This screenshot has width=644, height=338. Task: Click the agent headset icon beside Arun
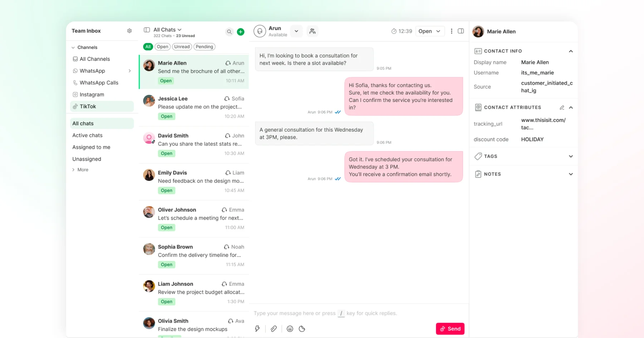click(260, 31)
